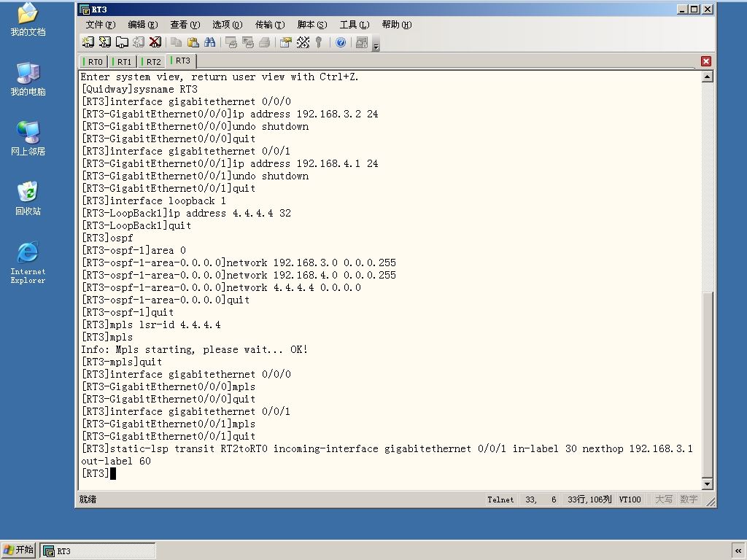Open the 工具(L) menu

point(355,25)
